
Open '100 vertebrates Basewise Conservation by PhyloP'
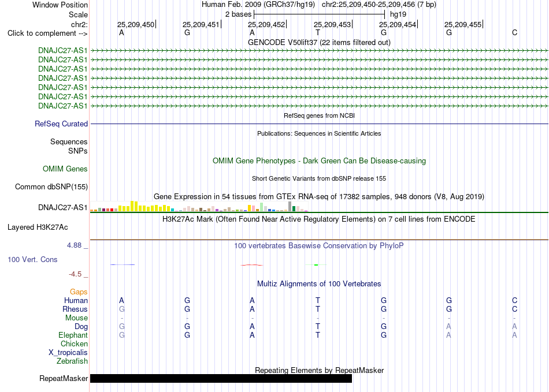point(319,246)
